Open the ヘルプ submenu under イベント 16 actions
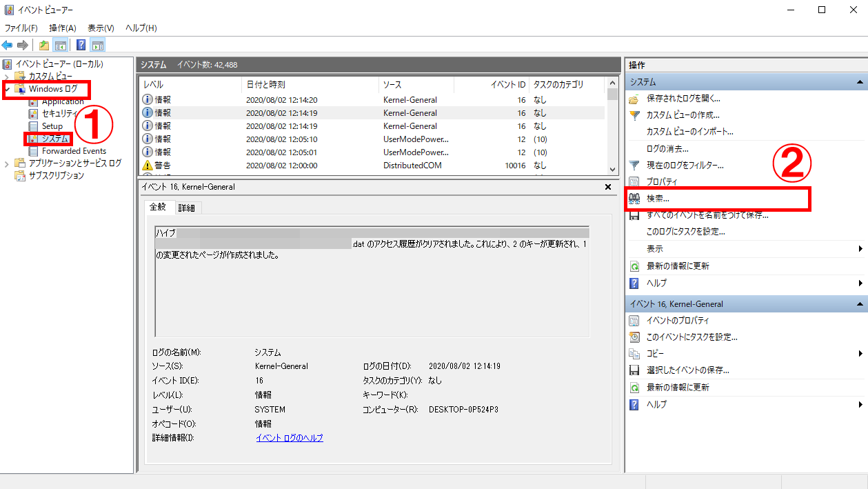 pyautogui.click(x=746, y=405)
